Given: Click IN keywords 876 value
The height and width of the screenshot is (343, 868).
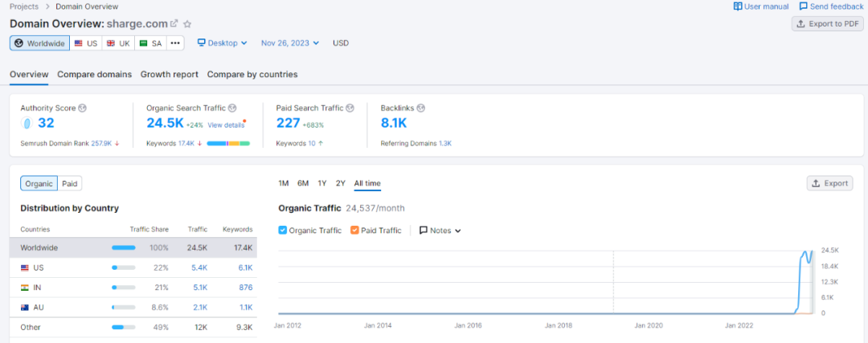Looking at the screenshot, I should [246, 288].
